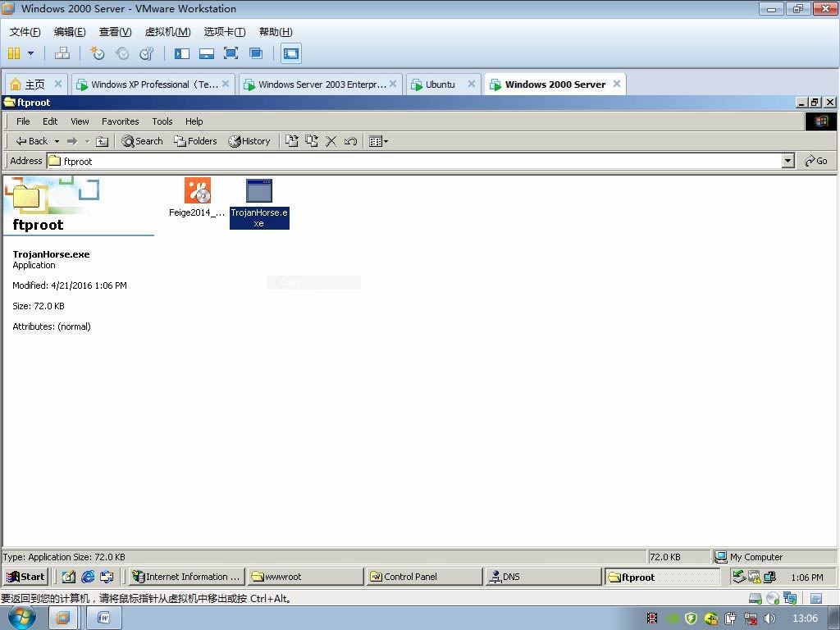The height and width of the screenshot is (630, 840).
Task: Open Word document from host taskbar
Action: 104,619
